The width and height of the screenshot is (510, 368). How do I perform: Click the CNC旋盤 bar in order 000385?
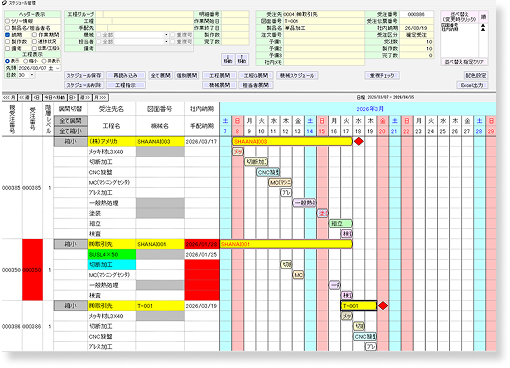point(268,172)
